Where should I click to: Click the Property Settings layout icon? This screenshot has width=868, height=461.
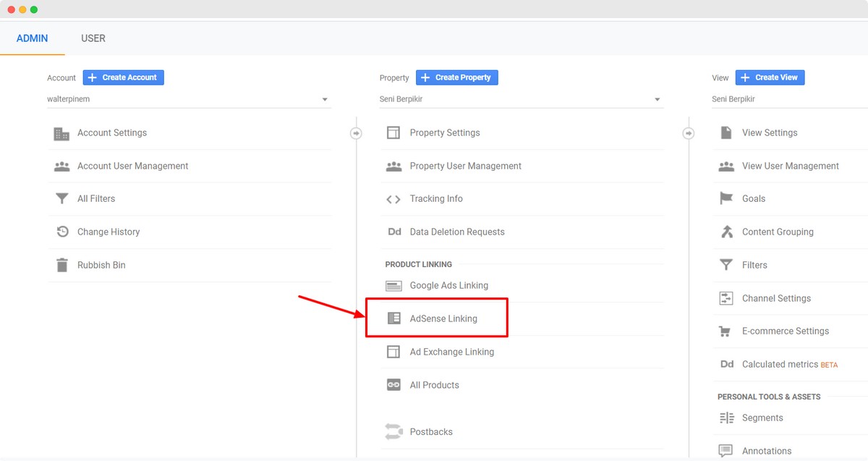coord(393,133)
